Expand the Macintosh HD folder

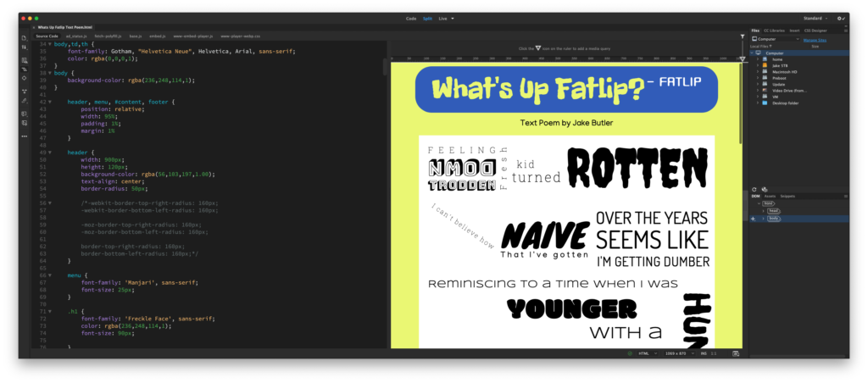757,72
